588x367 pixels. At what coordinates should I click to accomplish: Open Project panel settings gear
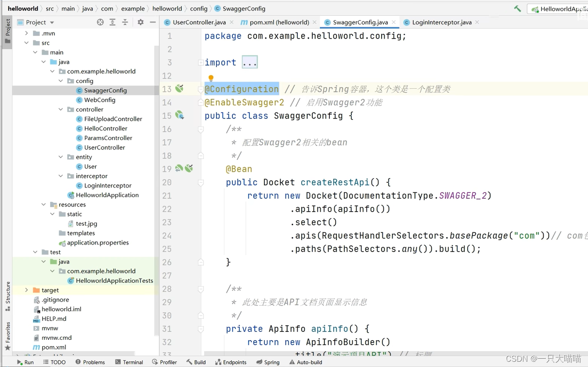coord(141,22)
